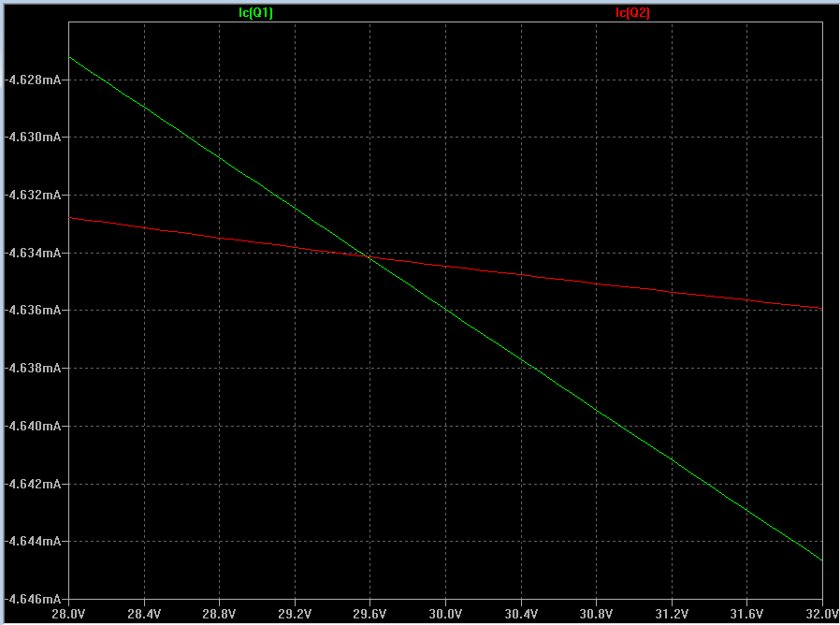This screenshot has width=840, height=625.
Task: Click the 30.0V horizontal axis label
Action: tap(445, 614)
